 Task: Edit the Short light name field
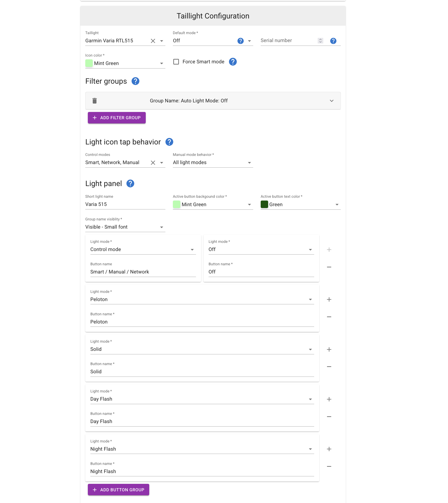(125, 204)
